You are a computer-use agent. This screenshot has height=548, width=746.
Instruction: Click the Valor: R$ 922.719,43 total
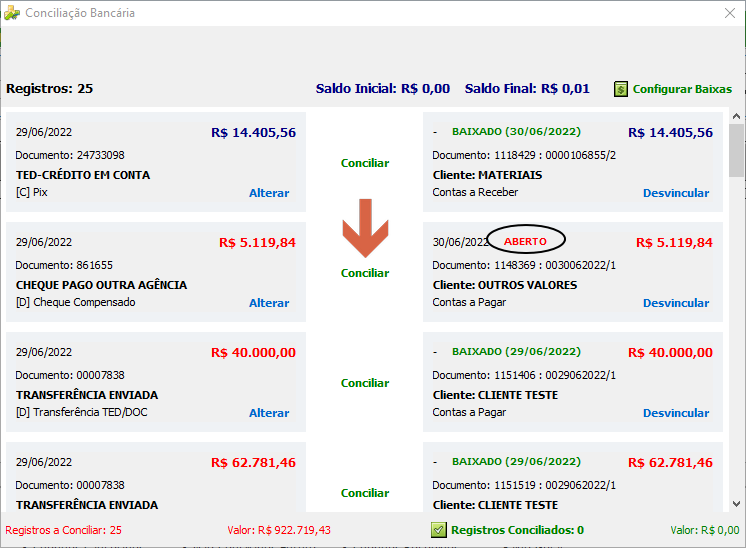coord(279,530)
